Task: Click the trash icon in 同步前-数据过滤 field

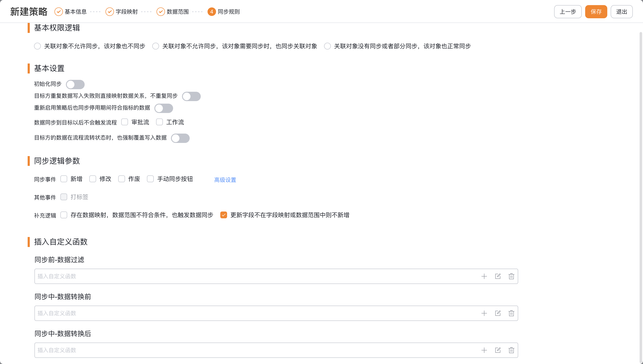Action: [x=511, y=276]
